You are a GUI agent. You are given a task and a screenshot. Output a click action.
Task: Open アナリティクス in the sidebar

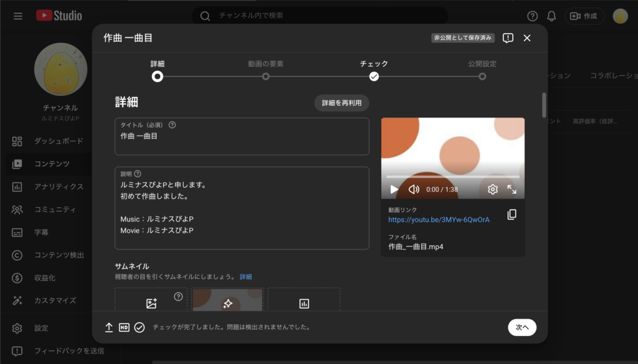[59, 187]
